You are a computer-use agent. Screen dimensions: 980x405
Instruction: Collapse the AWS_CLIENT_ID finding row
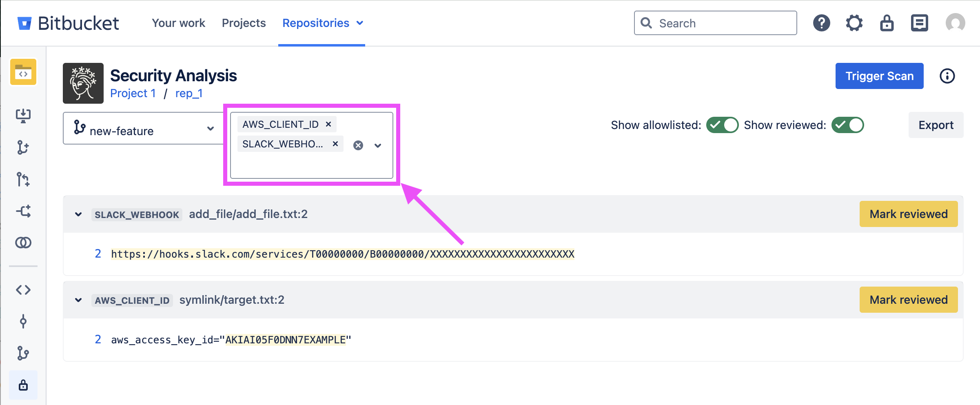(78, 300)
